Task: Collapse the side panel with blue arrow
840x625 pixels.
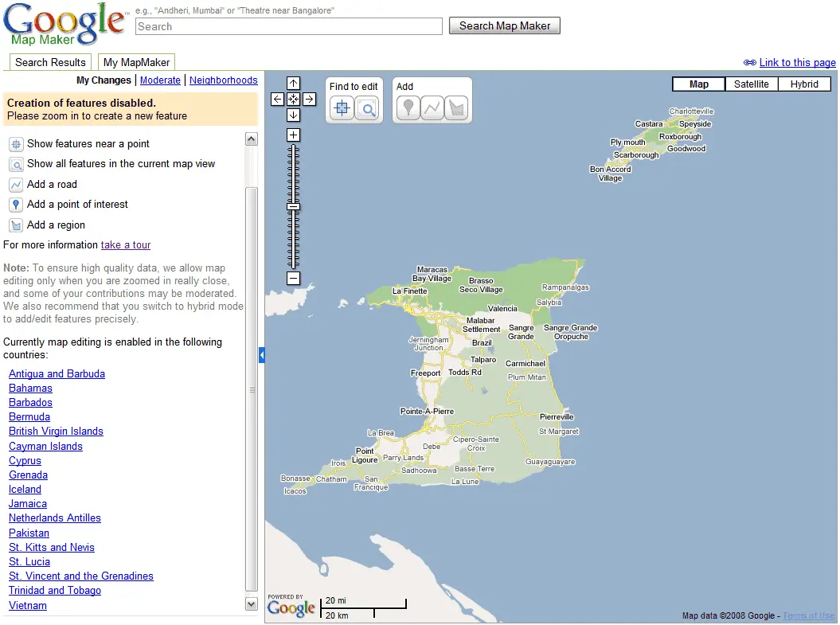Action: [x=261, y=355]
